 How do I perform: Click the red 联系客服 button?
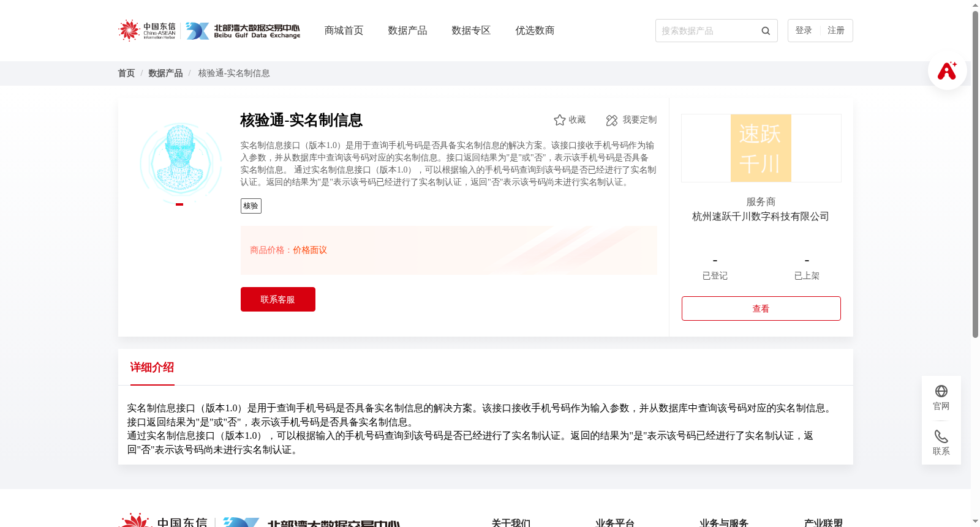coord(278,299)
